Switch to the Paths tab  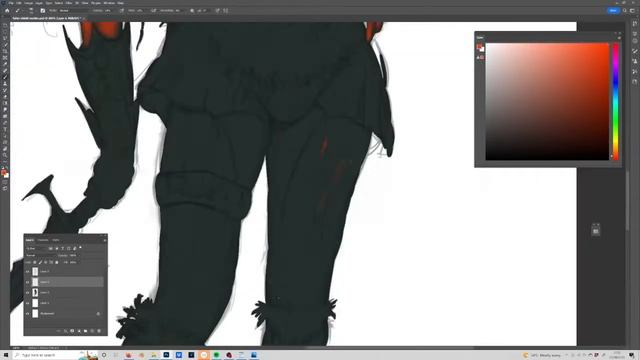click(56, 240)
